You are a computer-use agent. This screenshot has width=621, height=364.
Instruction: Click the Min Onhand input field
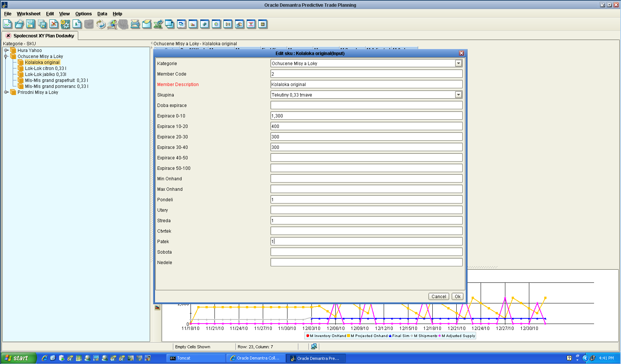[366, 178]
